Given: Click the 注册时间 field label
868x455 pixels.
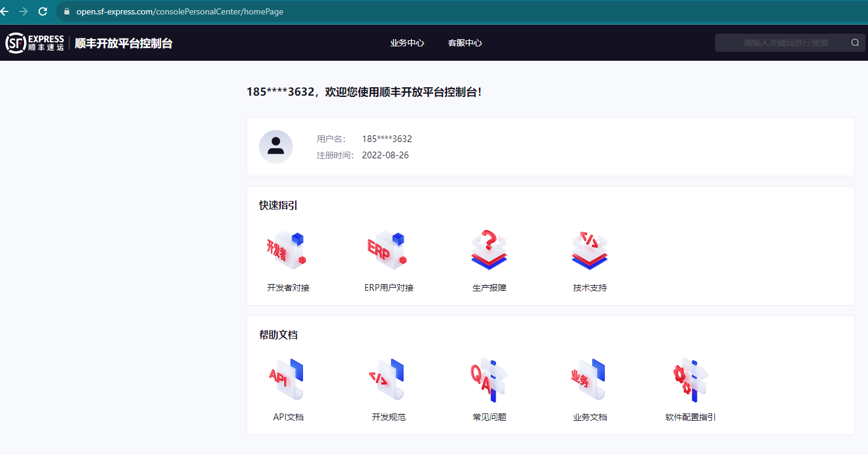Looking at the screenshot, I should (336, 155).
